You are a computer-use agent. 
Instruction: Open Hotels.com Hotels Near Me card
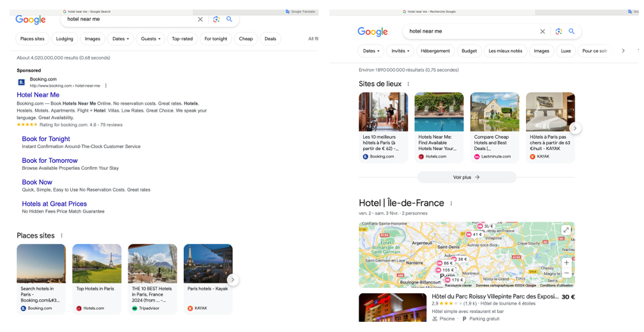439,128
